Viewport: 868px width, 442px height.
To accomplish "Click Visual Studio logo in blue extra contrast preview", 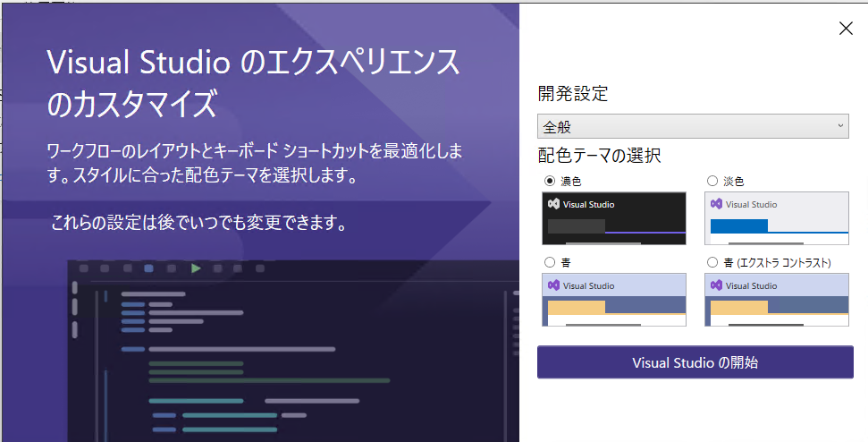I will coord(716,285).
